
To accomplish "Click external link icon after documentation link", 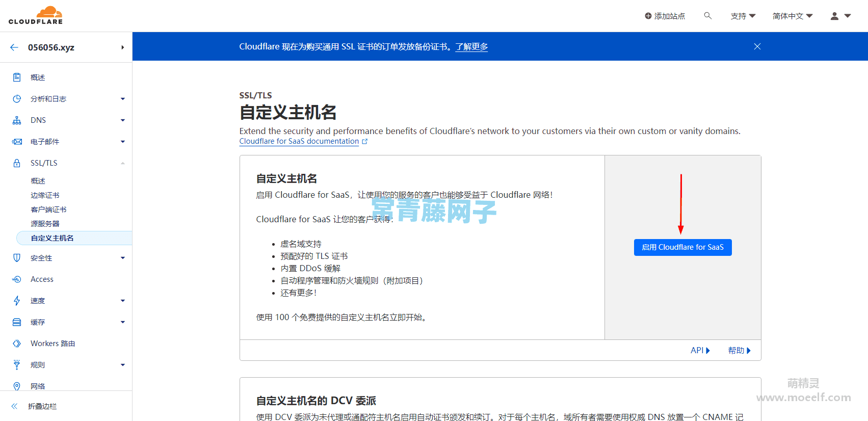I will 364,142.
